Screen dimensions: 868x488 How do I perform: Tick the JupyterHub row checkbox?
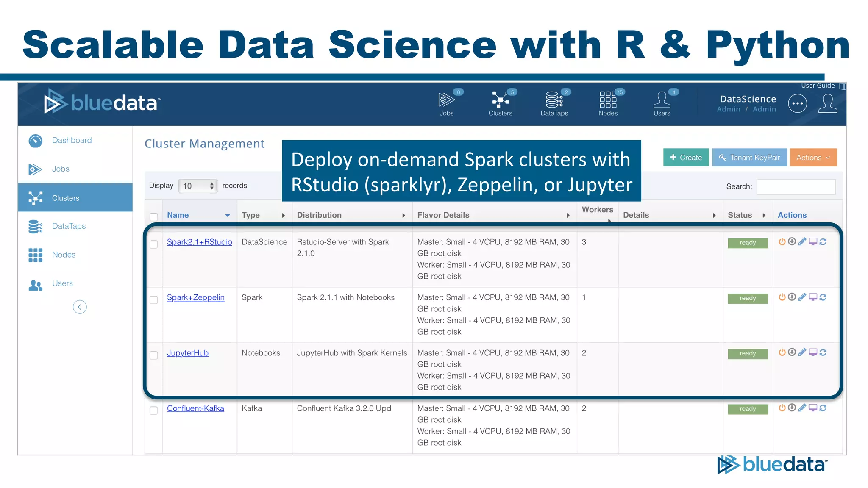pos(154,355)
